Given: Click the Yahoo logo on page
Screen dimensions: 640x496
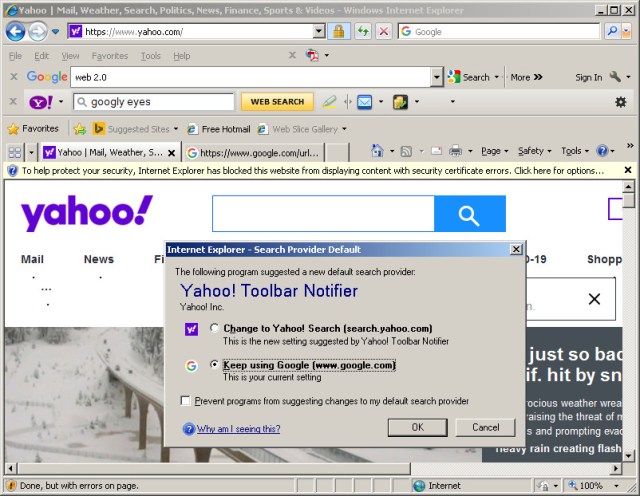Looking at the screenshot, I should point(87,213).
